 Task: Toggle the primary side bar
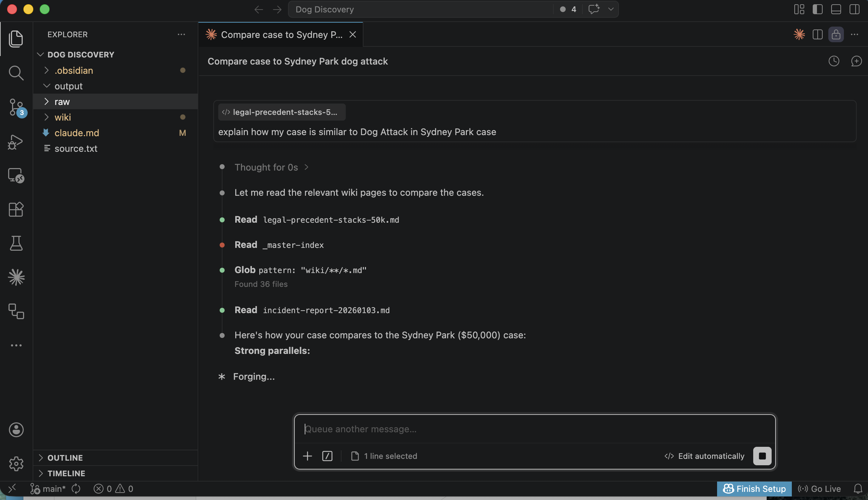818,9
